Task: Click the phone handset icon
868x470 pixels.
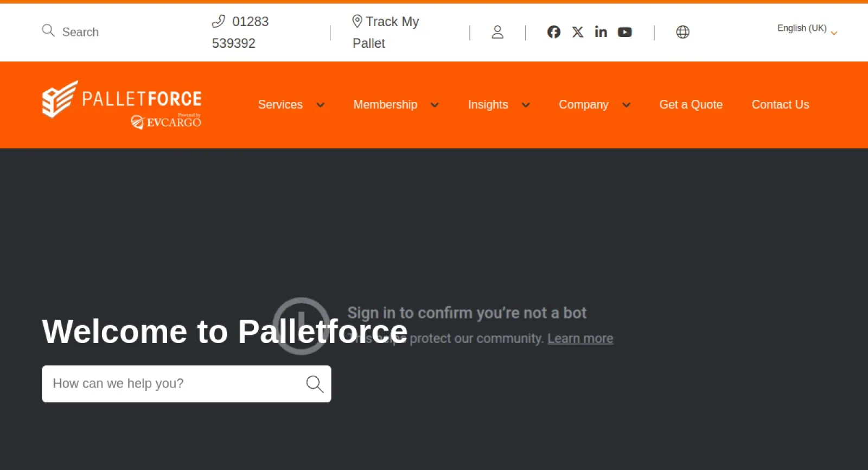Action: coord(218,21)
